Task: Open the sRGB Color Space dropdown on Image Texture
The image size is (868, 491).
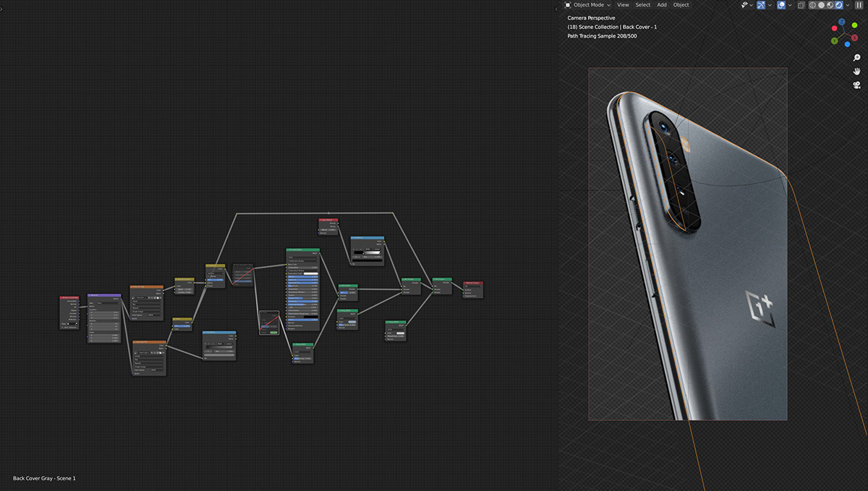Action: [154, 315]
